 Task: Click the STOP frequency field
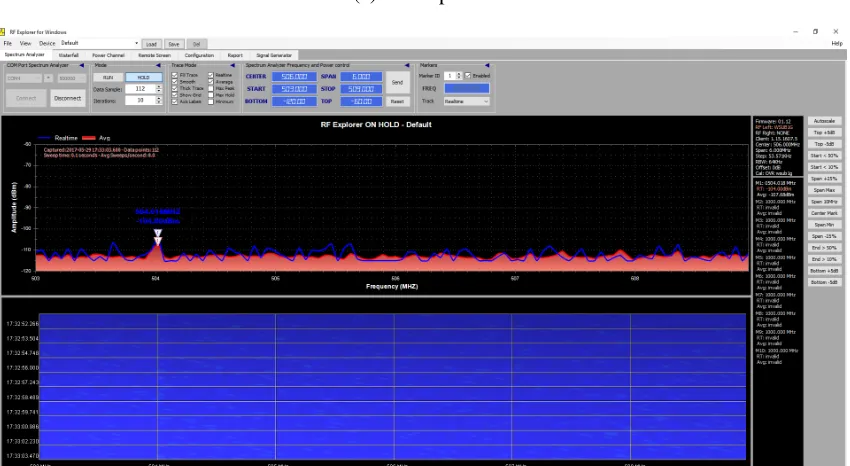tap(362, 89)
